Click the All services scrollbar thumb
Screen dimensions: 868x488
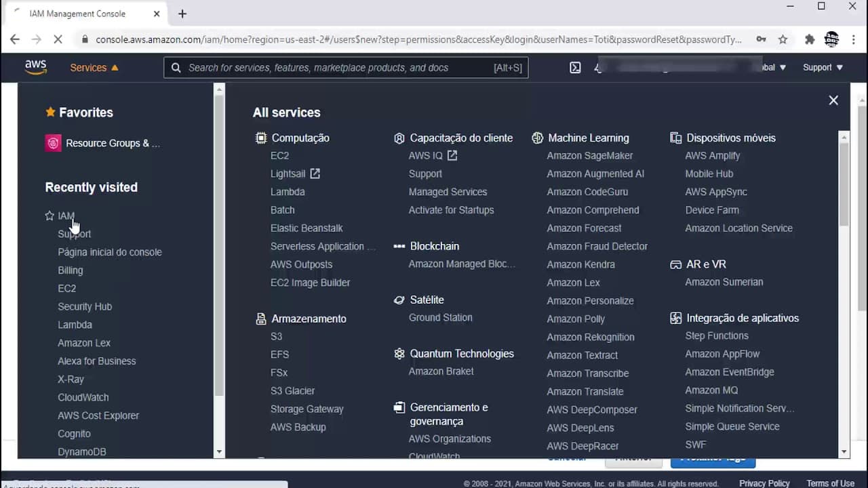click(x=844, y=184)
